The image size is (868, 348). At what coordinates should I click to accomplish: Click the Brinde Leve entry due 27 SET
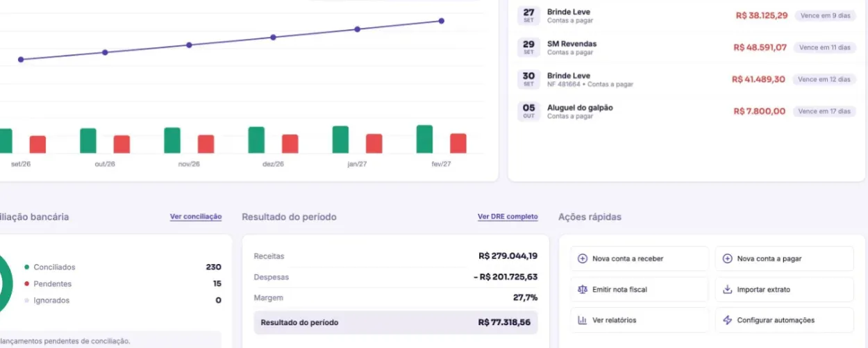point(687,15)
